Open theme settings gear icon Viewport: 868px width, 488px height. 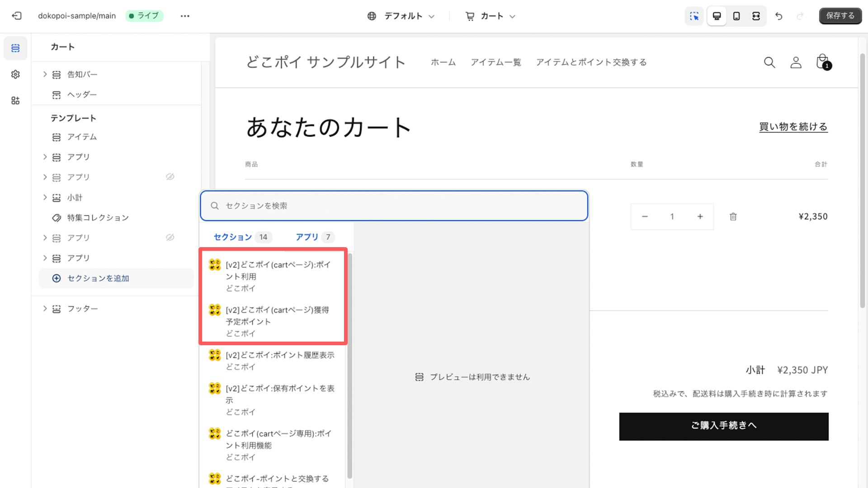click(x=15, y=74)
